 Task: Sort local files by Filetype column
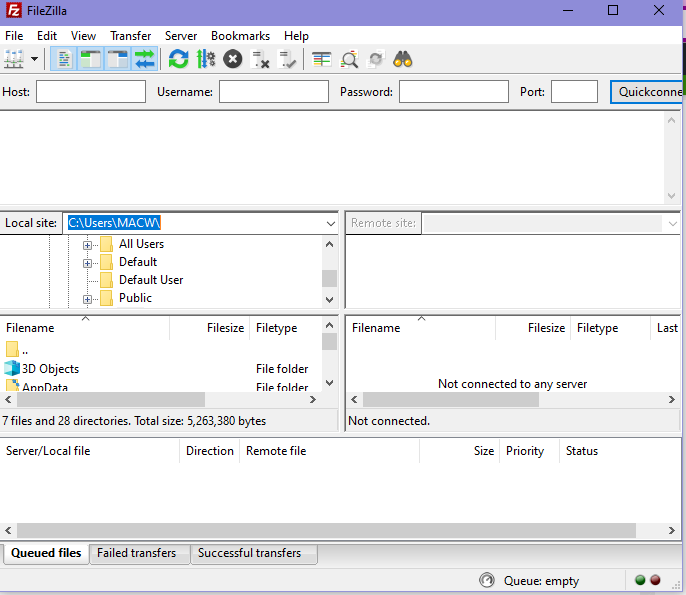click(286, 328)
